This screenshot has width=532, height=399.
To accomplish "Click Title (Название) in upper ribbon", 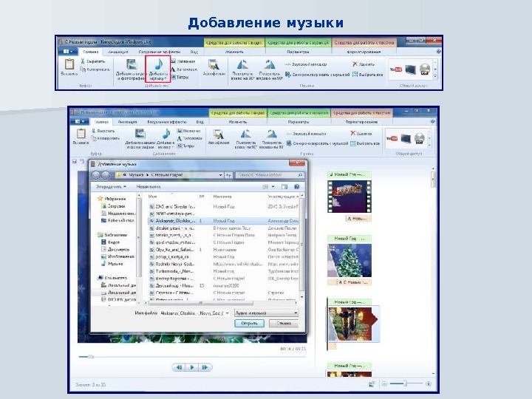I will tap(183, 61).
